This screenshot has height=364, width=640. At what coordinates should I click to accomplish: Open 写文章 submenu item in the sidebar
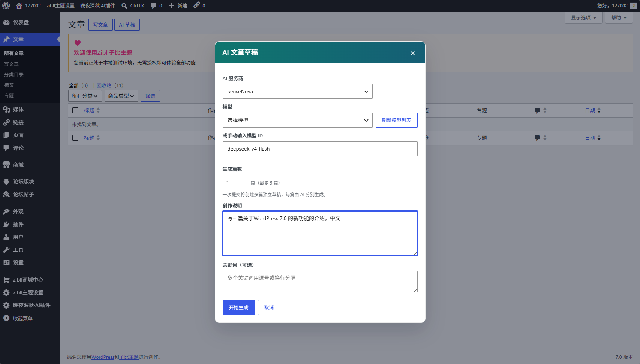pyautogui.click(x=11, y=64)
